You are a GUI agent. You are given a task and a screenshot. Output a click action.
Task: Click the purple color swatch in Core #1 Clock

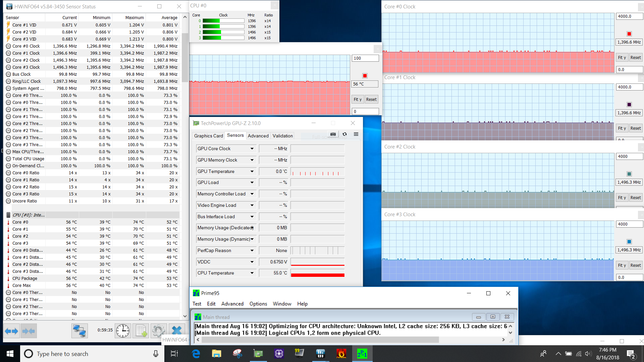629,105
